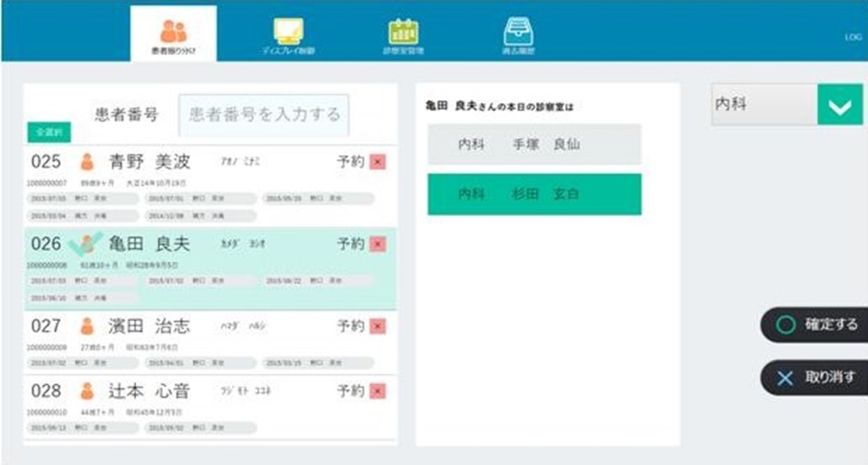The height and width of the screenshot is (465, 868).
Task: Open the 診察室管理 calendar icon tab
Action: pos(403,34)
